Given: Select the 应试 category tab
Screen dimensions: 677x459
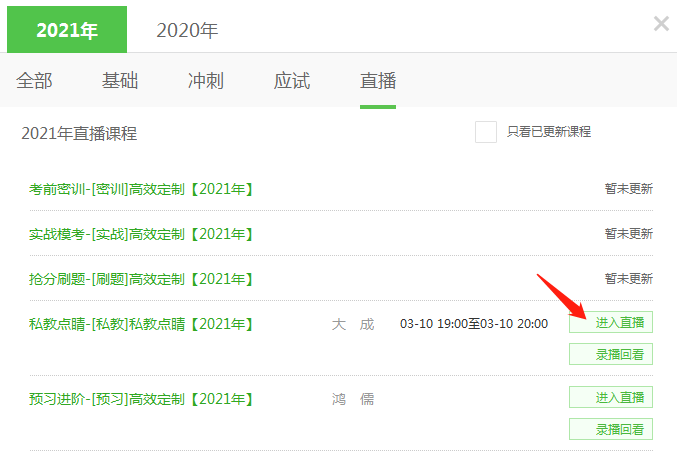Looking at the screenshot, I should (x=292, y=81).
